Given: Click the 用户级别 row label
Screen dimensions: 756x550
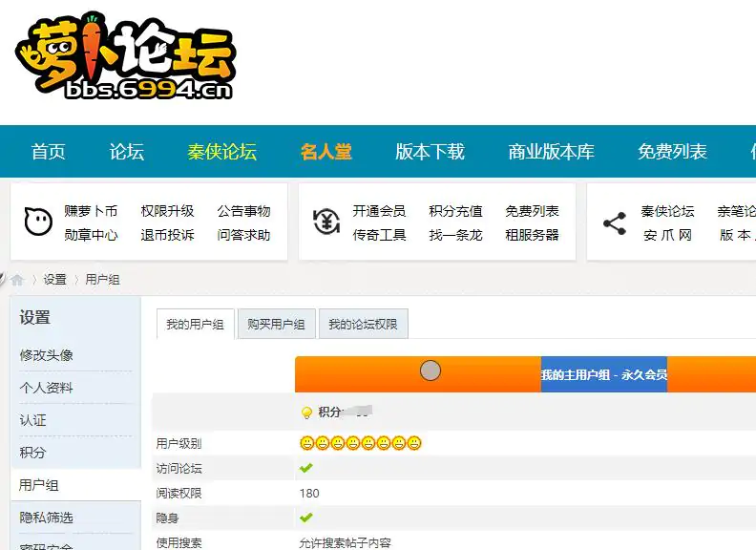Looking at the screenshot, I should tap(178, 443).
